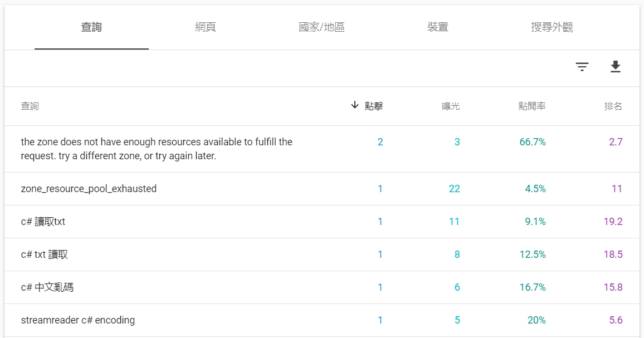Click the 2.7 ranking value
The image size is (644, 338).
(616, 141)
